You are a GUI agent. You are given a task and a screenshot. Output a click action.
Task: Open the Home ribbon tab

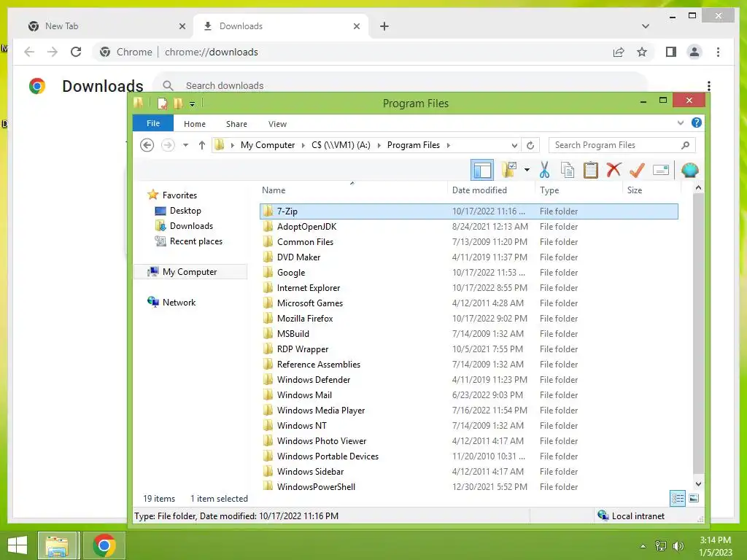(x=194, y=124)
